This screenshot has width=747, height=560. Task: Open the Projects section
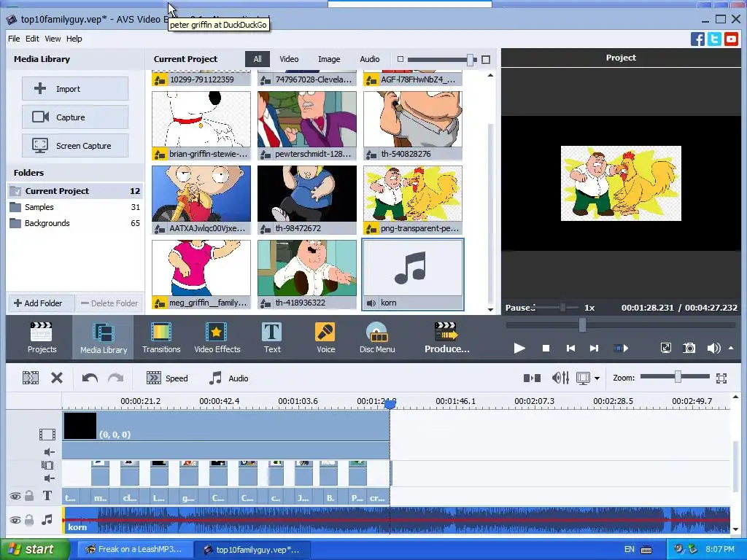click(x=42, y=338)
